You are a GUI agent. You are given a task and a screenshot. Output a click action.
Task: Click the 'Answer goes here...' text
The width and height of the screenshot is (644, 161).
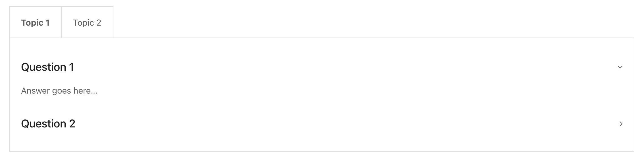[x=59, y=91]
